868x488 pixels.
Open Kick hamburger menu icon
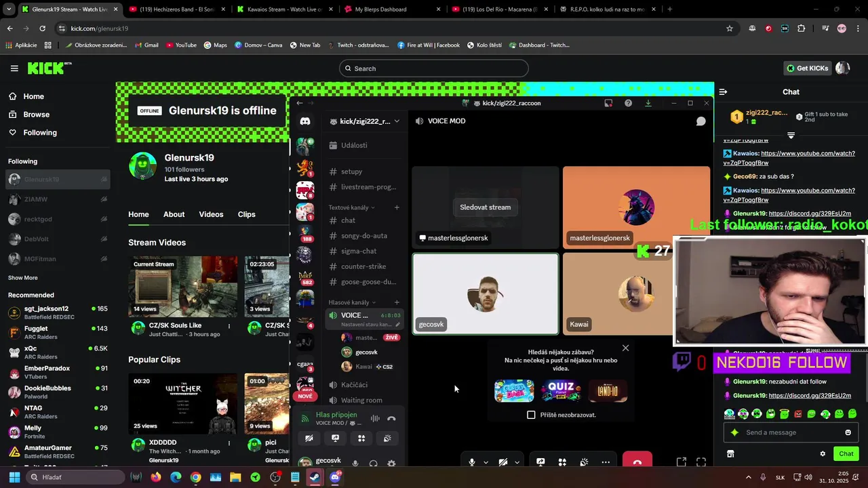click(14, 68)
